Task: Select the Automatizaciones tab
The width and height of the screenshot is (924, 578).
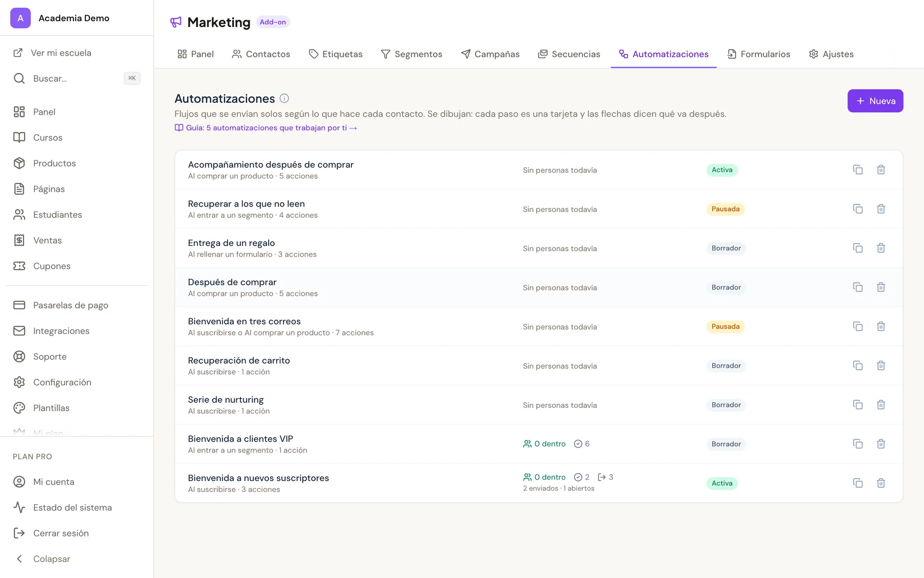Action: click(x=664, y=54)
